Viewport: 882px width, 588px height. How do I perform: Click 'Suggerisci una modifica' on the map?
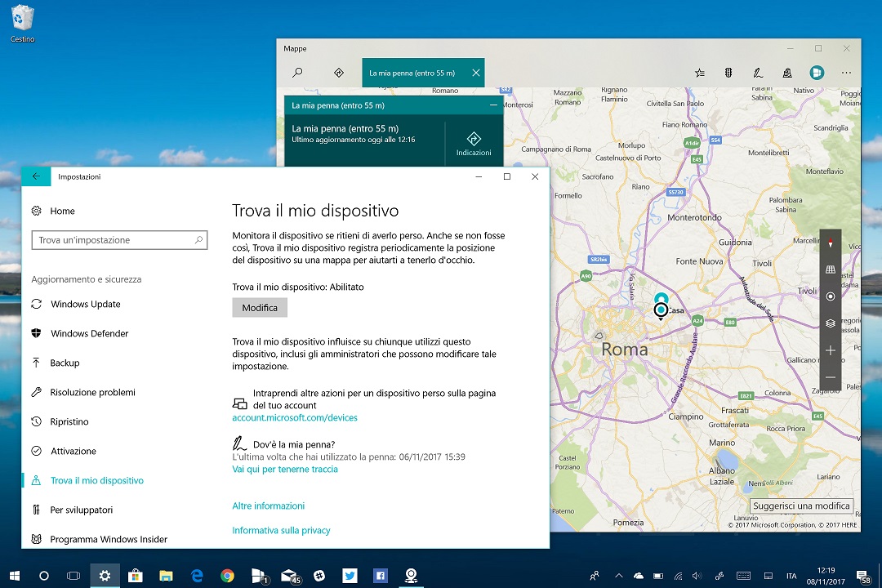[x=801, y=506]
